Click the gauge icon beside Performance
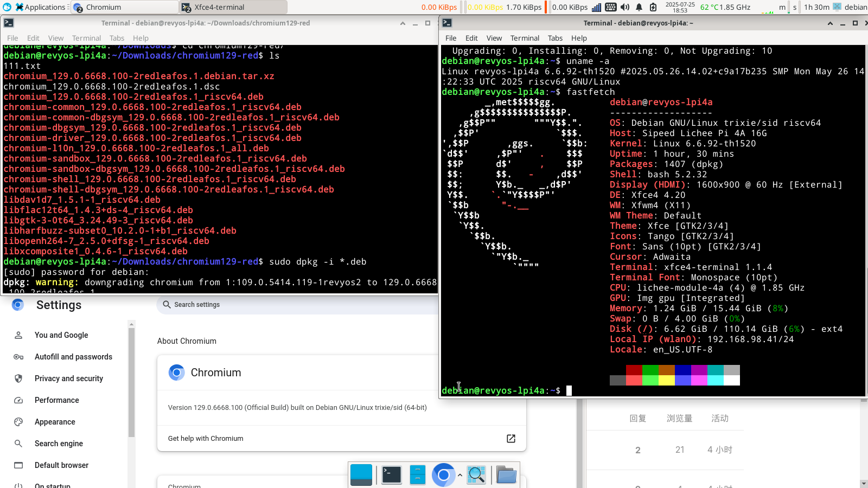 18,400
